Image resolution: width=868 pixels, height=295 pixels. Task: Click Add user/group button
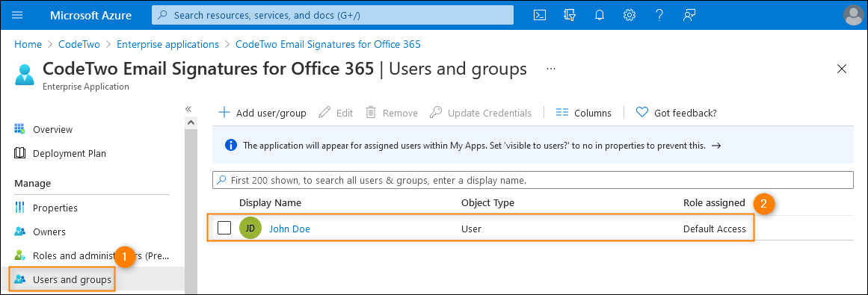pos(262,112)
